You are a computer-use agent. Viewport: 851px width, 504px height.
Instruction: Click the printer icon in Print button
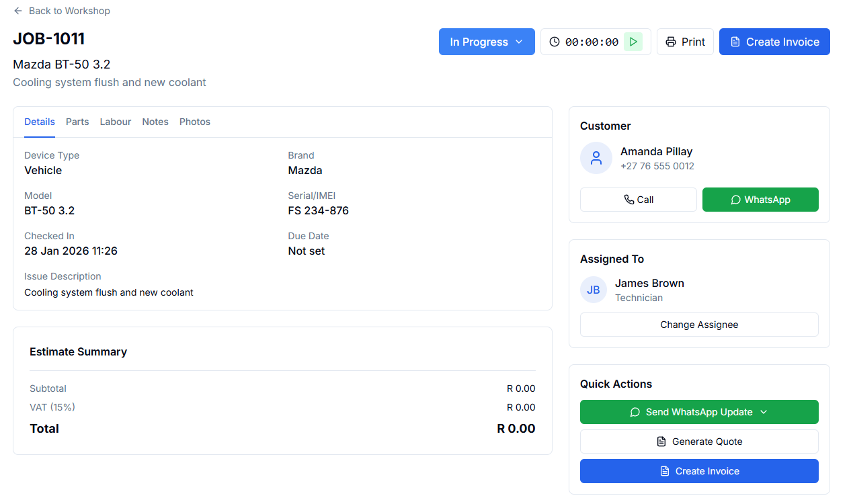coord(670,42)
